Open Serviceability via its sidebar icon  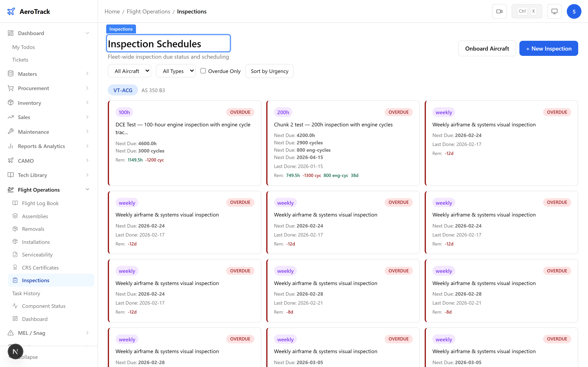(x=15, y=255)
